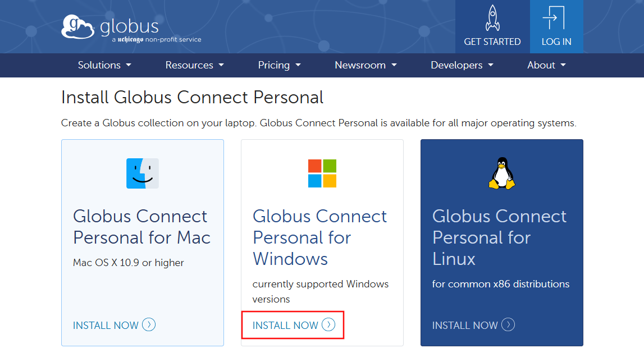
Task: Click the rocket Get Started icon
Action: click(x=492, y=18)
